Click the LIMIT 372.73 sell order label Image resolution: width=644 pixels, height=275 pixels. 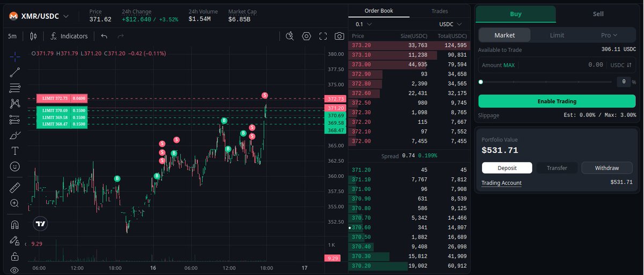tap(62, 99)
